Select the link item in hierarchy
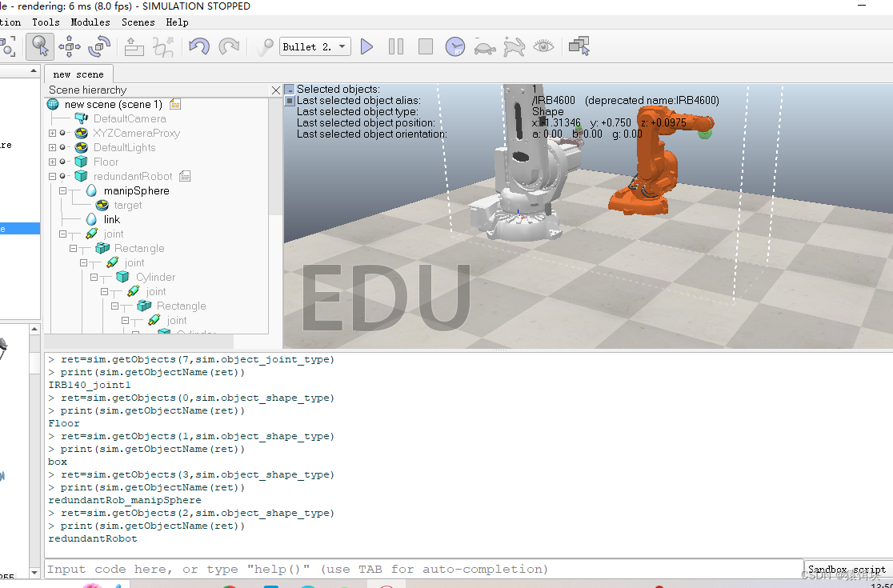This screenshot has height=588, width=893. (112, 220)
